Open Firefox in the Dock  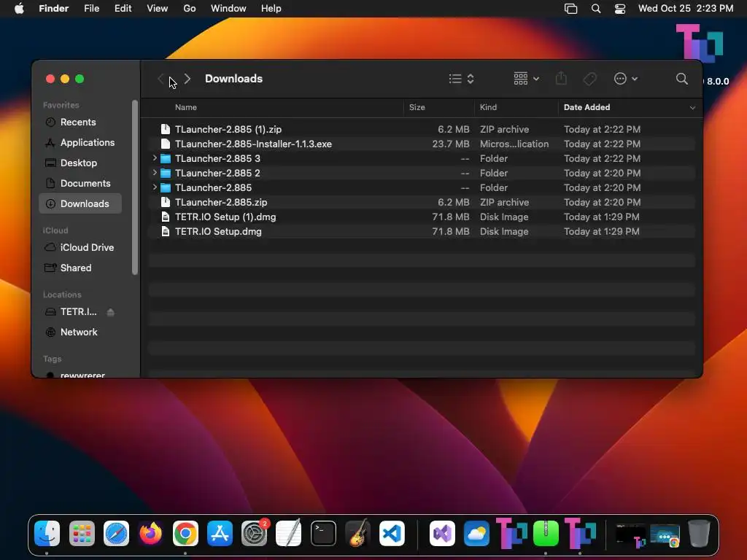(150, 533)
